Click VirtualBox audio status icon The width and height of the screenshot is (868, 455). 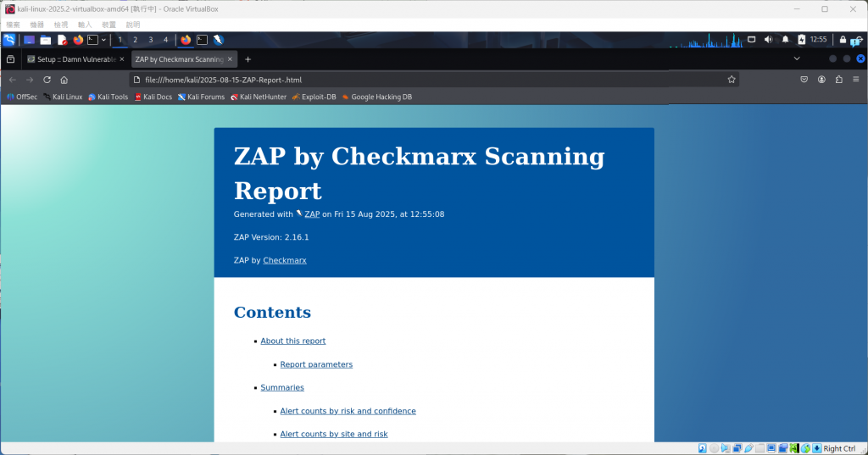coord(726,448)
